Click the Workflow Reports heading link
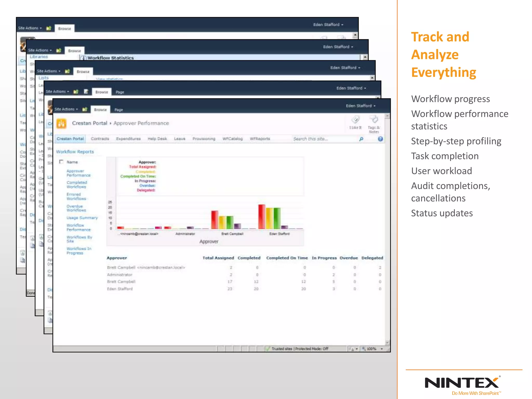This screenshot has height=399, width=532. pos(75,152)
